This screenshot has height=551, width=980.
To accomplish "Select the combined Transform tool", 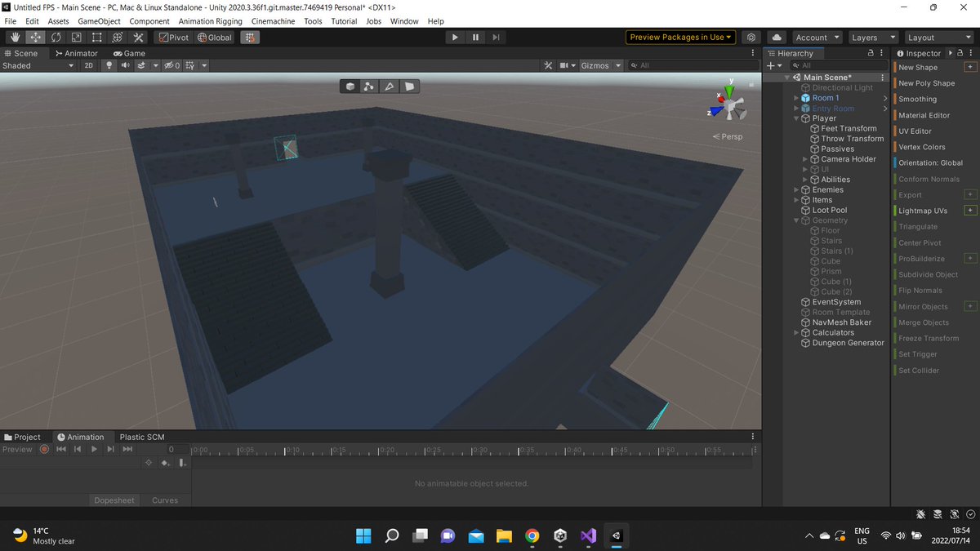I will (x=118, y=38).
